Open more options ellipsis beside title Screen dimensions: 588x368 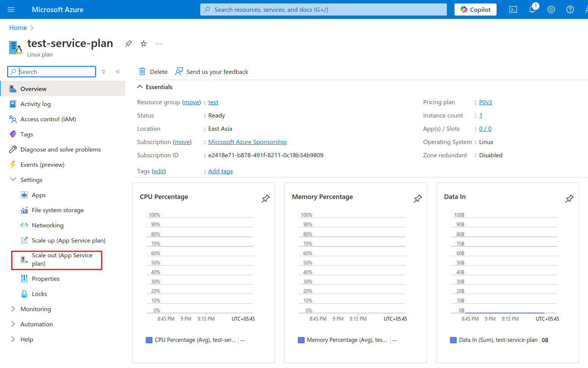(x=159, y=44)
